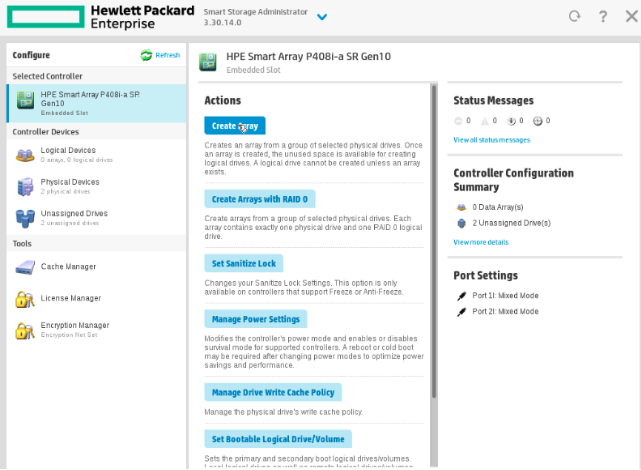Image resolution: width=641 pixels, height=470 pixels.
Task: Click the Smart Array controller header icon
Action: point(208,62)
